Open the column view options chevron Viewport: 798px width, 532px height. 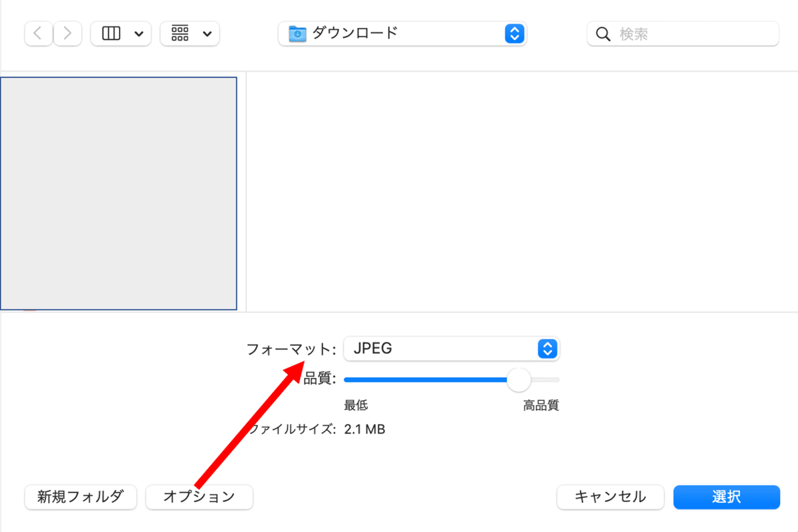(x=138, y=34)
